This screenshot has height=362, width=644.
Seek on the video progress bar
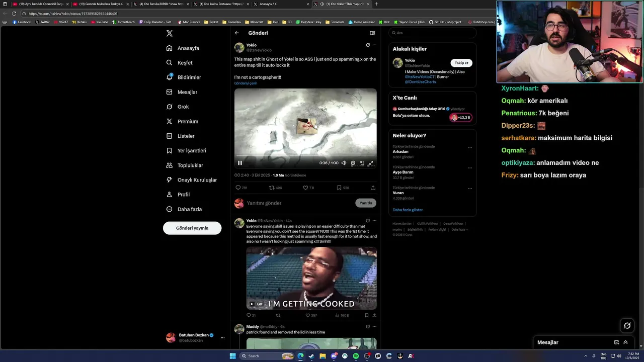pyautogui.click(x=305, y=155)
